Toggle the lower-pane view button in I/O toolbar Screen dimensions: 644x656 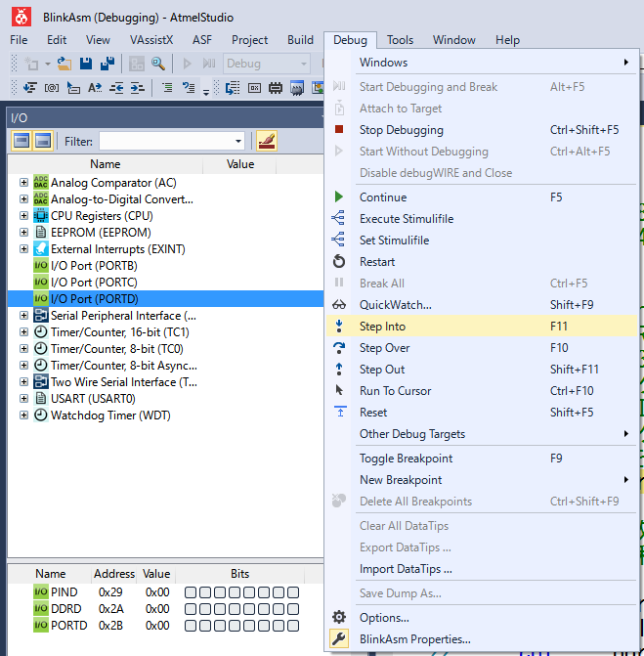pos(43,141)
